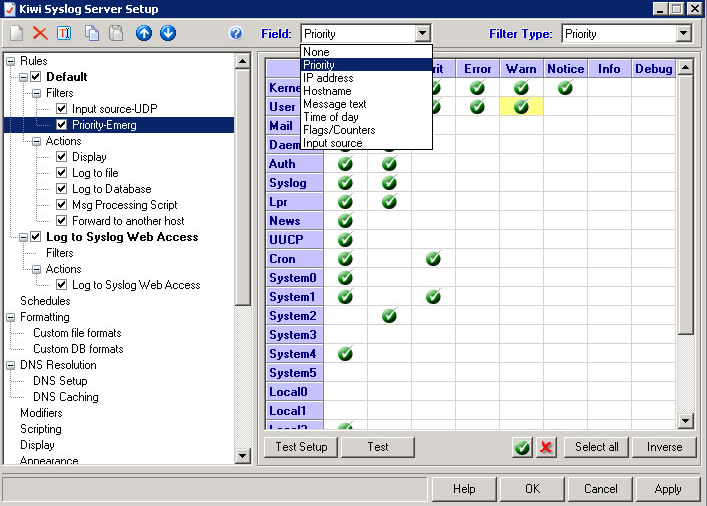Image resolution: width=707 pixels, height=506 pixels.
Task: Click priority grid scroll up arrow
Action: 685,68
